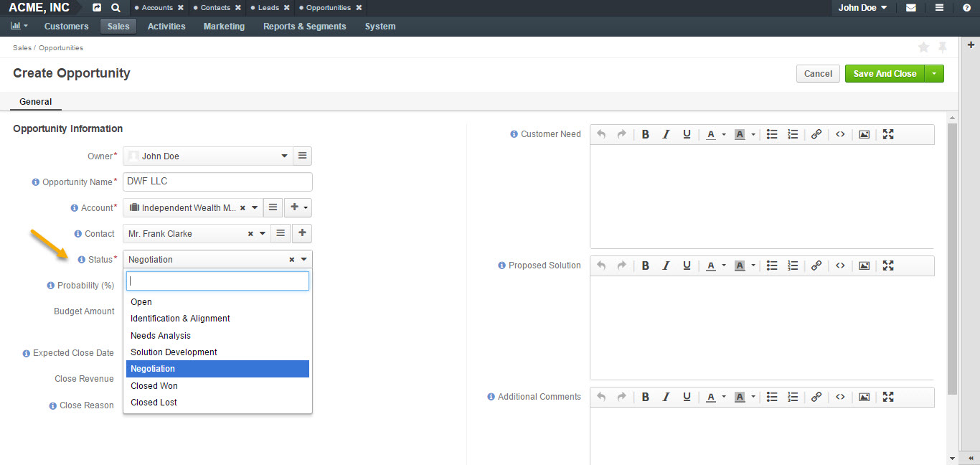The height and width of the screenshot is (465, 980).
Task: Pin the page with the pin icon
Action: tap(943, 47)
